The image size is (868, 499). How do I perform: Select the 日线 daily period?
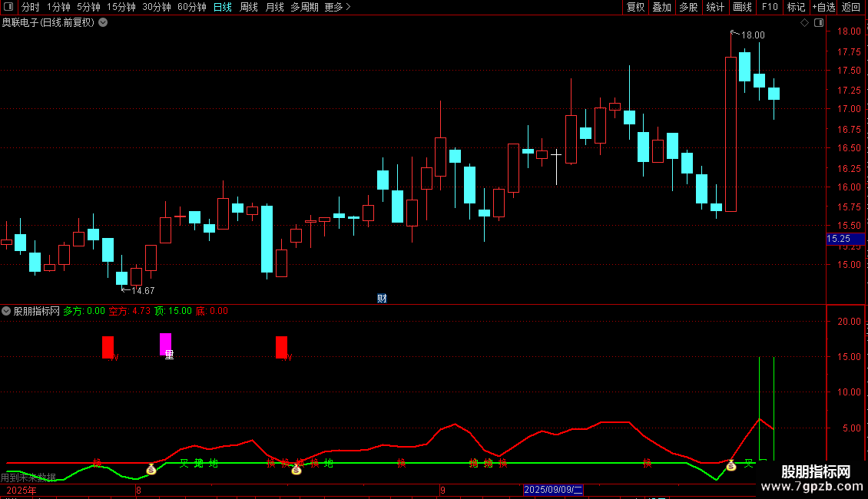tap(223, 7)
